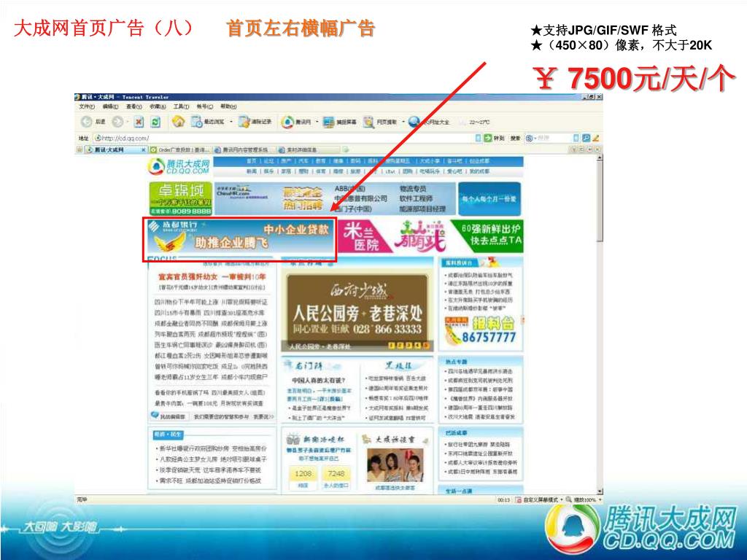747x560 pixels.
Task: Click the 成都银行 中小企业贷款 banner
Action: pos(240,238)
